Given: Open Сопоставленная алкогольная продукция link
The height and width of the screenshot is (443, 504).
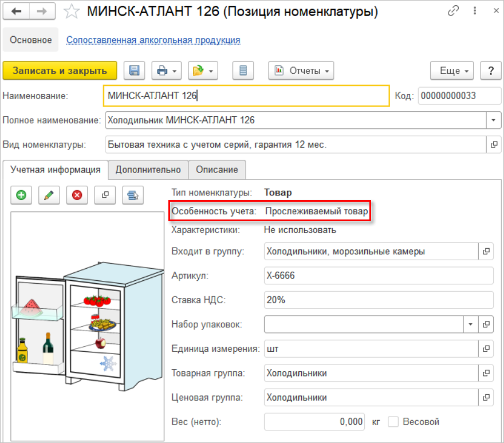Looking at the screenshot, I should [153, 40].
